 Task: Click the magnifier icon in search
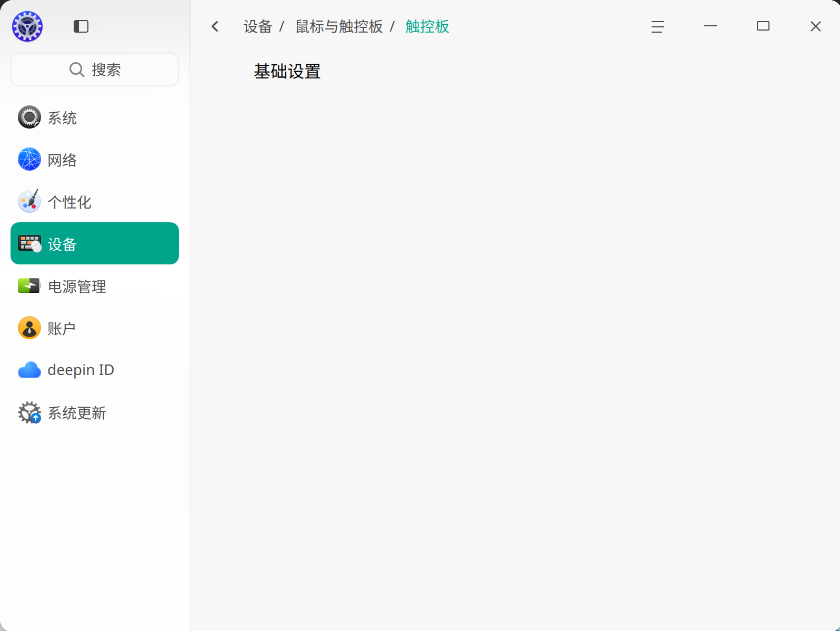point(77,70)
